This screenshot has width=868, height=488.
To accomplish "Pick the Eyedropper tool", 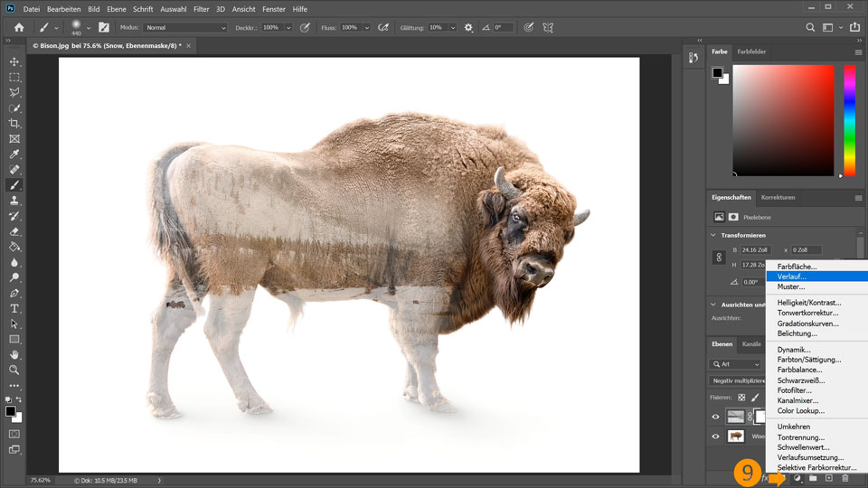I will tap(14, 154).
